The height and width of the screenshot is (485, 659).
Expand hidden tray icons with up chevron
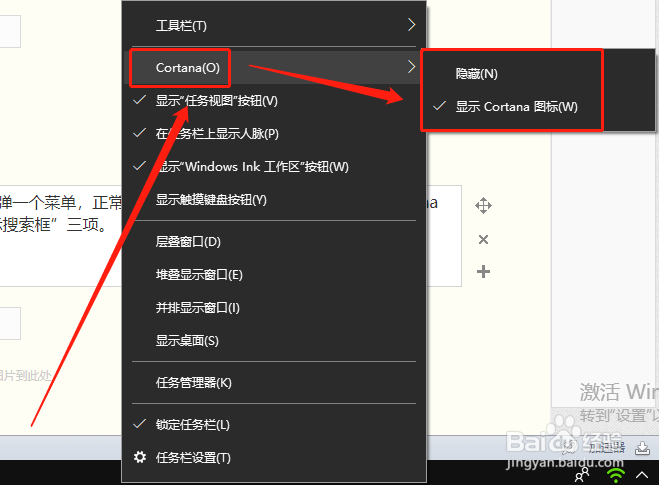tap(642, 475)
